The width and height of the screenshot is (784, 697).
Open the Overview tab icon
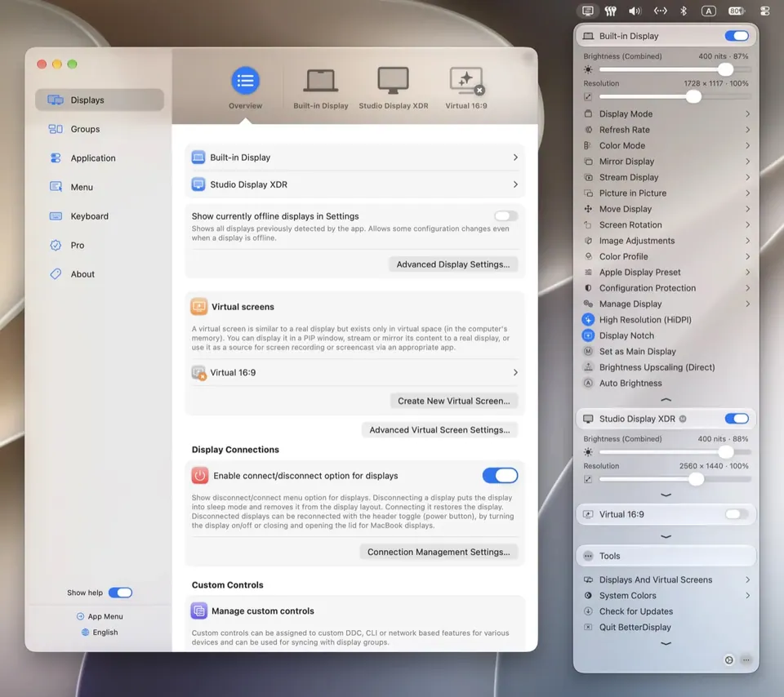tap(245, 81)
